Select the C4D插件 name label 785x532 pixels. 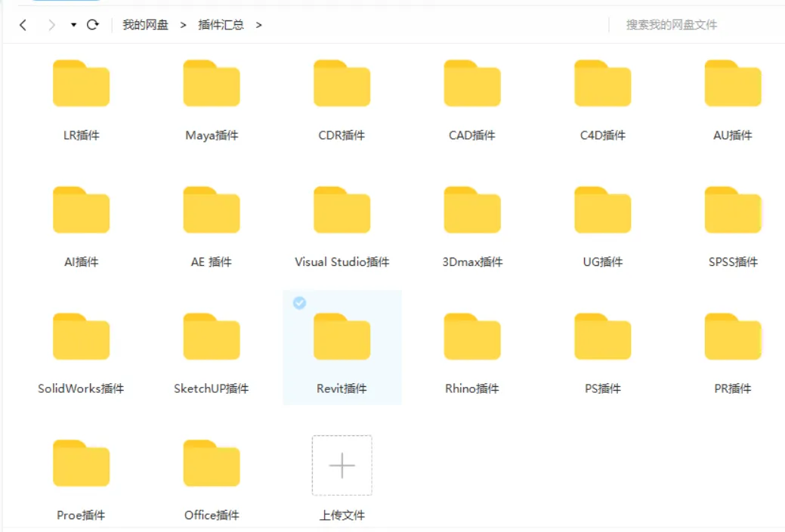point(603,135)
